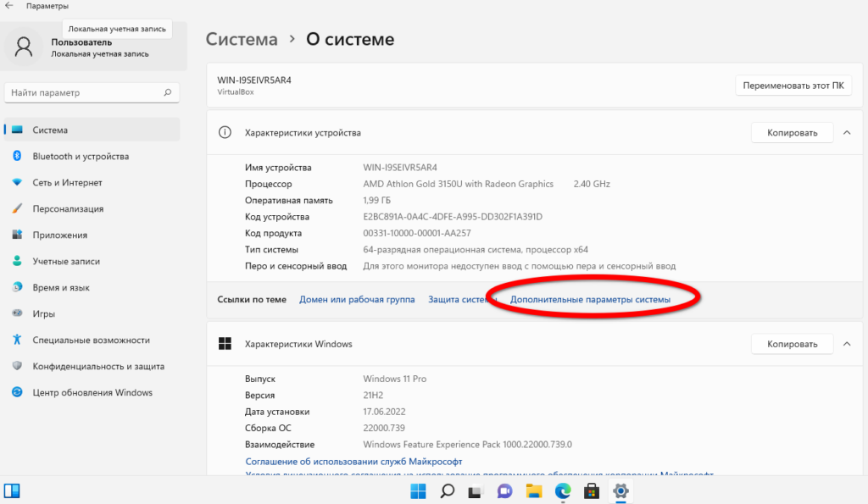This screenshot has width=868, height=504.
Task: Click the Время и язык globe icon
Action: pos(17,286)
